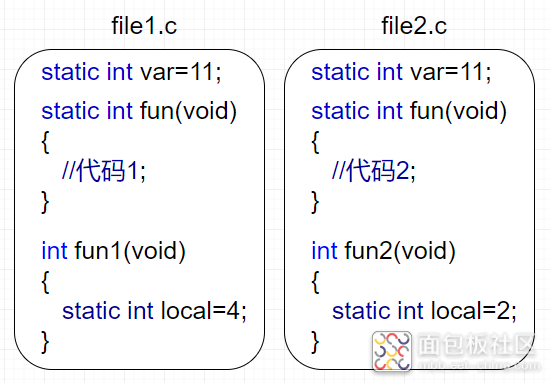Click the watermark website URL text
Image resolution: width=550 pixels, height=383 pixels.
click(479, 365)
